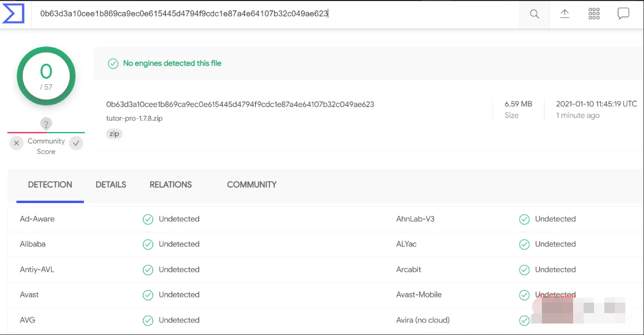
Task: Select the file hash below the banner
Action: (240, 104)
